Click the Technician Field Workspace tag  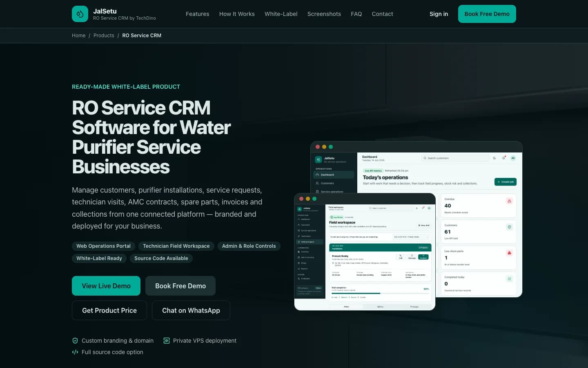(176, 246)
